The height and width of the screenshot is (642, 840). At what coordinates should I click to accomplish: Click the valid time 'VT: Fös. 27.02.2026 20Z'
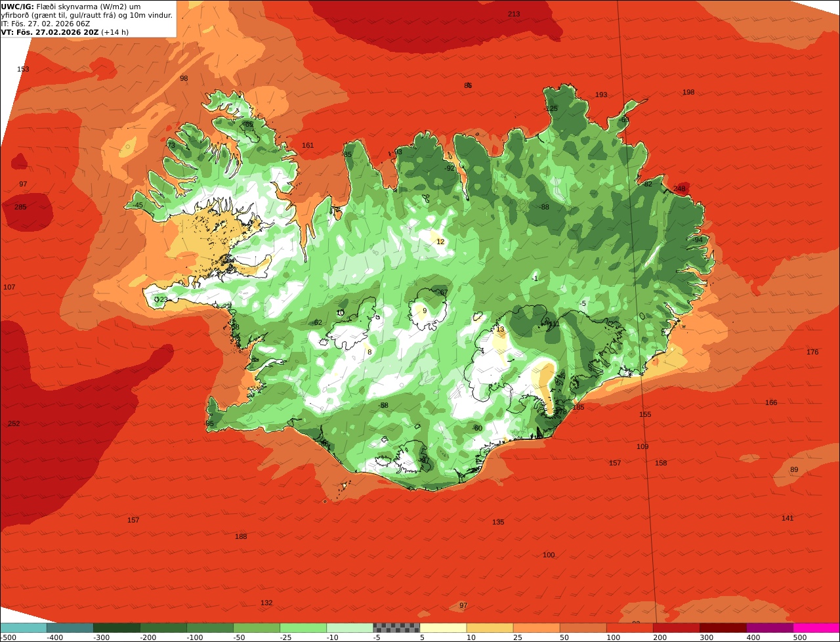coord(50,32)
